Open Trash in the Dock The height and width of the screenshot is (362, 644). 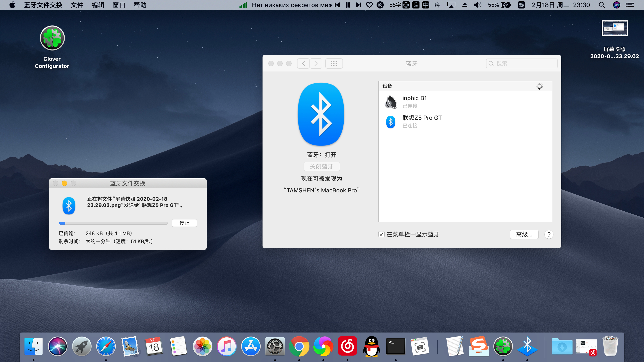click(x=610, y=346)
